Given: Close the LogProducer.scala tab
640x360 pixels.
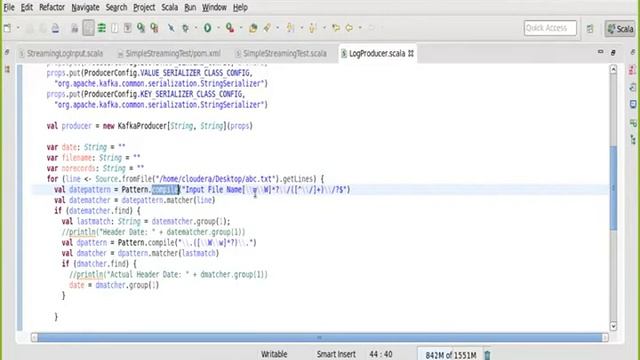Looking at the screenshot, I should [x=411, y=53].
